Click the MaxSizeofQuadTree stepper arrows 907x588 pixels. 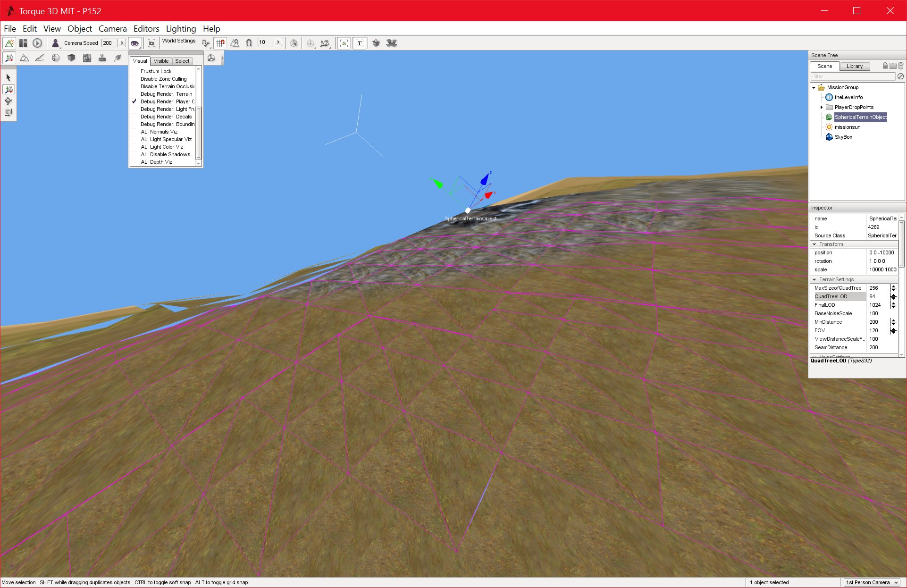(x=893, y=288)
